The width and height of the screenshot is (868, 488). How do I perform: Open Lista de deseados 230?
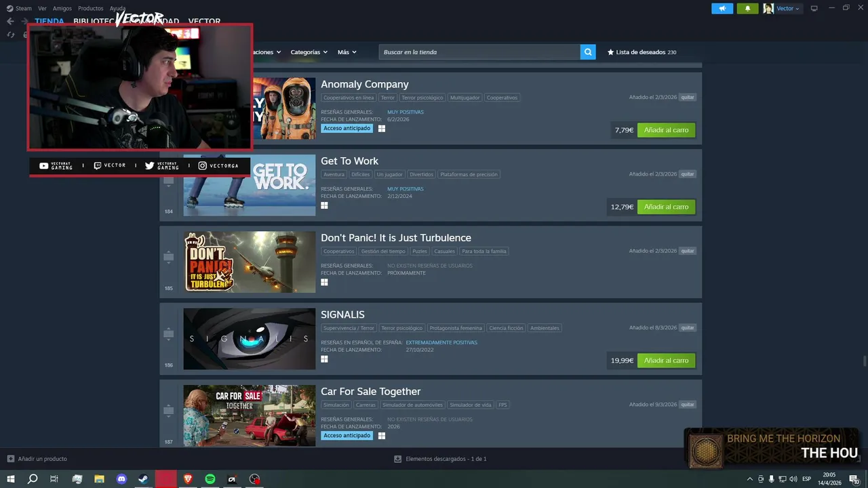click(642, 52)
